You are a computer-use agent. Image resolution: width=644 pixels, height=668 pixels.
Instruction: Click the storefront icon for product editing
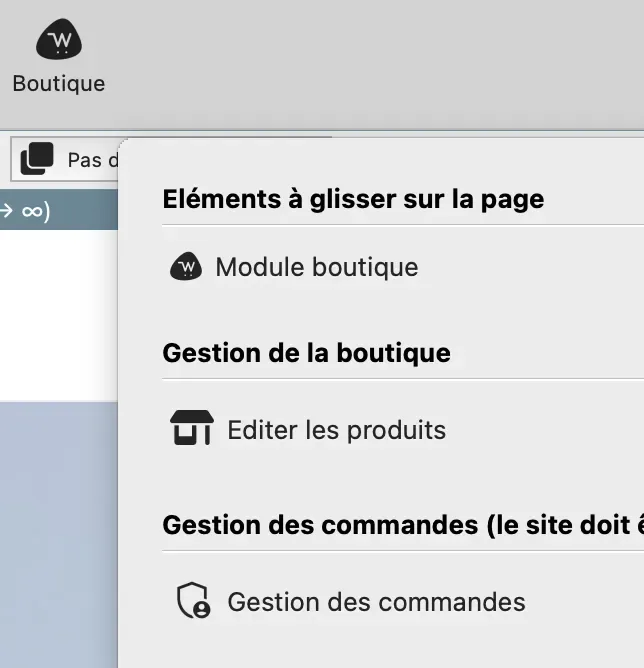(191, 430)
